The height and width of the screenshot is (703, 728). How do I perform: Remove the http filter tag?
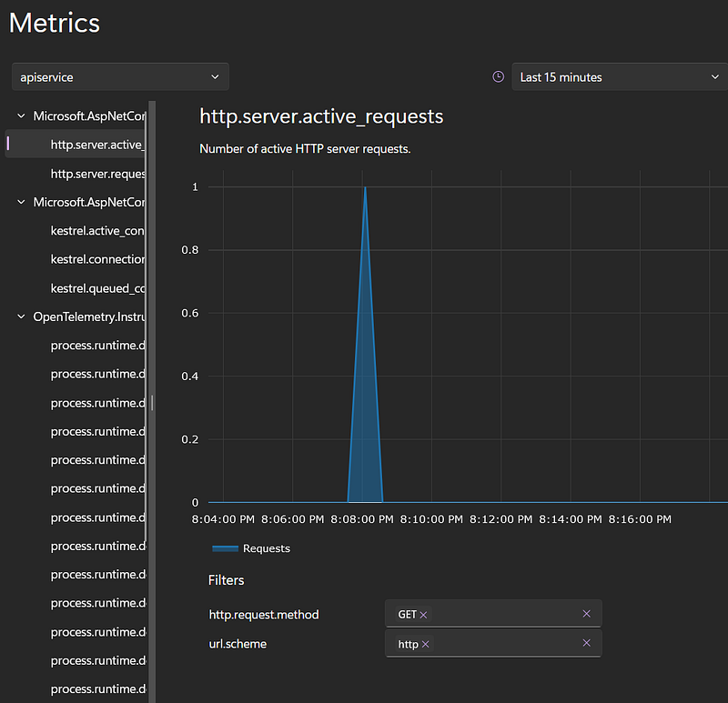[x=425, y=644]
